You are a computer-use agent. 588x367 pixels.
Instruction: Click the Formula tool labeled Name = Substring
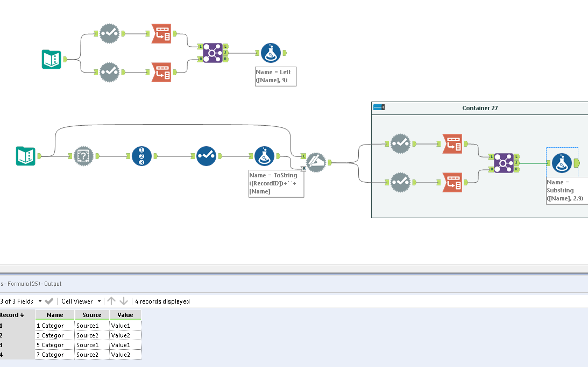coord(562,163)
